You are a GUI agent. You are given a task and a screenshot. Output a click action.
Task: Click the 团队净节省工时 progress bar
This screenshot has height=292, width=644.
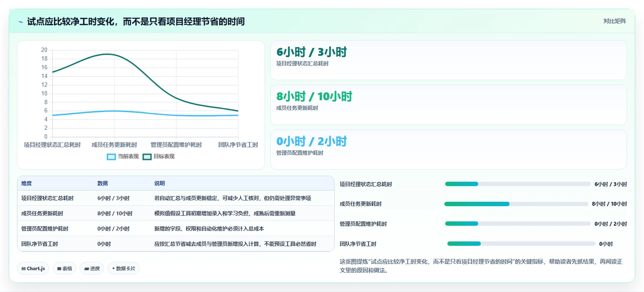(x=521, y=244)
